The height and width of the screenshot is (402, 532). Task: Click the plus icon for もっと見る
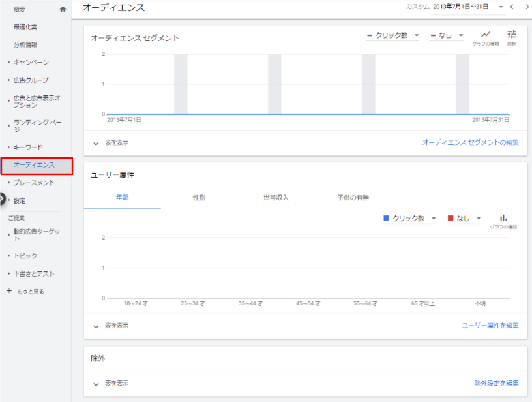[9, 291]
